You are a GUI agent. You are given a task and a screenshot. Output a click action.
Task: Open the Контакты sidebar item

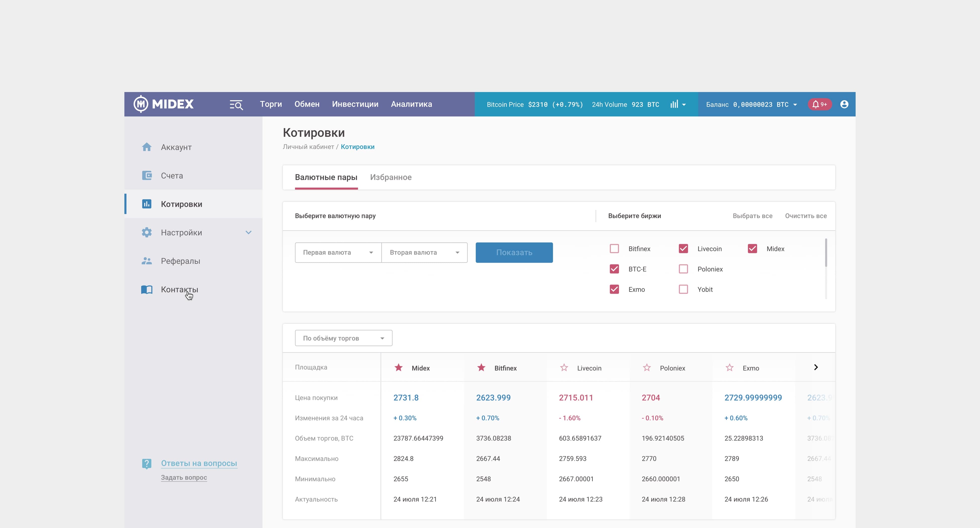(193, 290)
